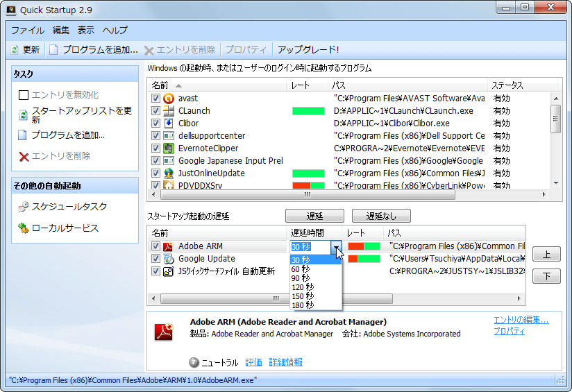This screenshot has width=572, height=392.
Task: Toggle the Adobe ARM delay checkbox
Action: 155,246
